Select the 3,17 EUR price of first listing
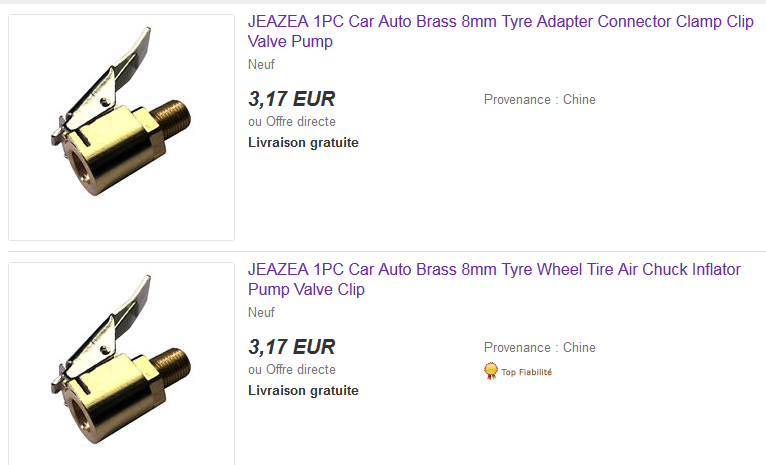 click(x=292, y=99)
